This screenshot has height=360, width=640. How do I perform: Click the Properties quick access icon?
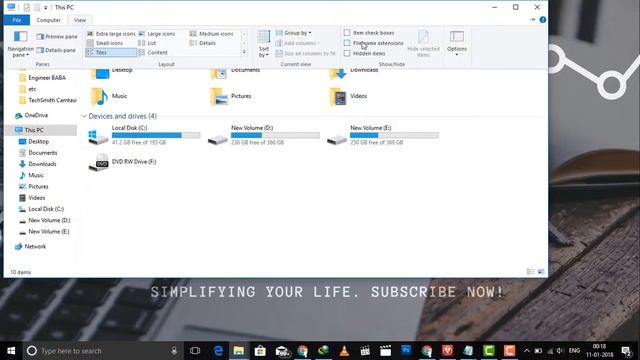[x=27, y=7]
